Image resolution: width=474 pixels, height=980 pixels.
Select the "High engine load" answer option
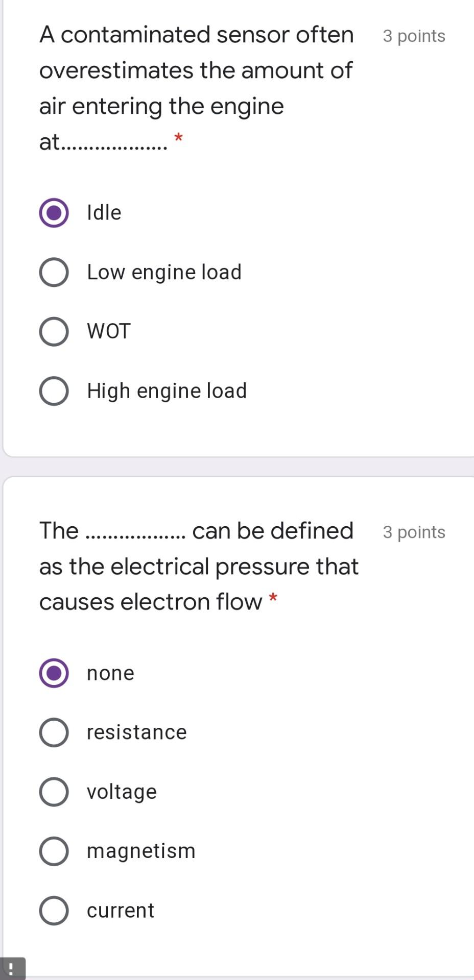click(54, 391)
